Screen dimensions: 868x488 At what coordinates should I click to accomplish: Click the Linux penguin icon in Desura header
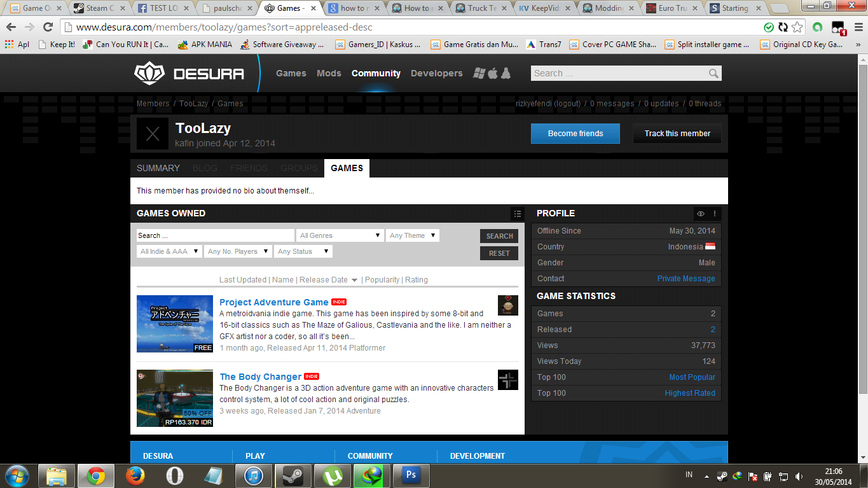(506, 73)
